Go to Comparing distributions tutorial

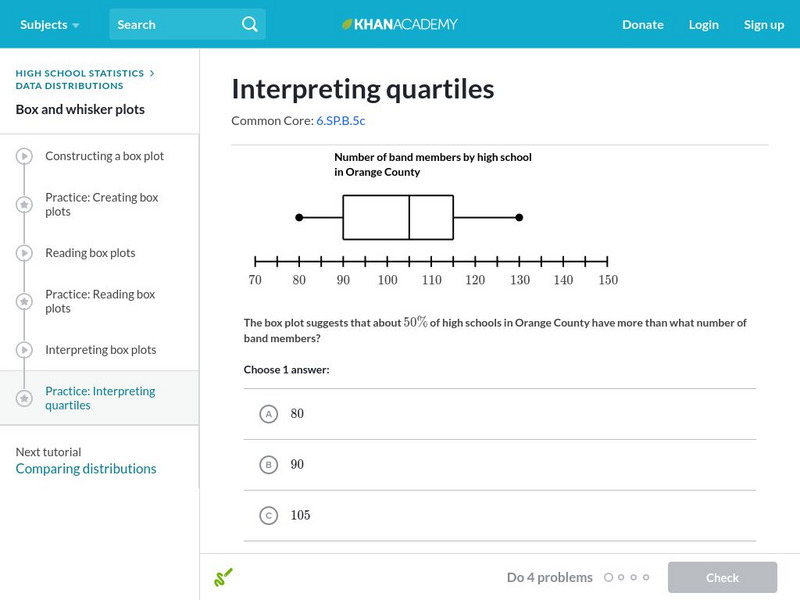86,469
